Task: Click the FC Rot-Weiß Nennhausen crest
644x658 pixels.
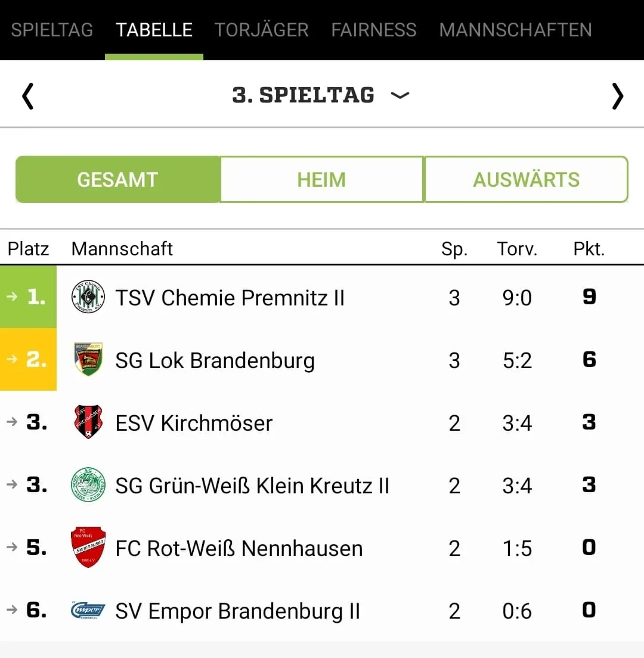Action: tap(88, 548)
